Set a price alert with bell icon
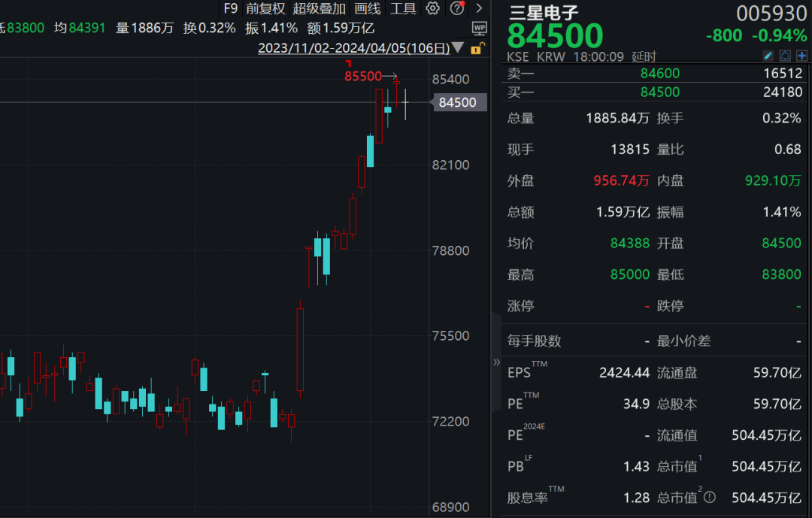The image size is (812, 518). [785, 56]
